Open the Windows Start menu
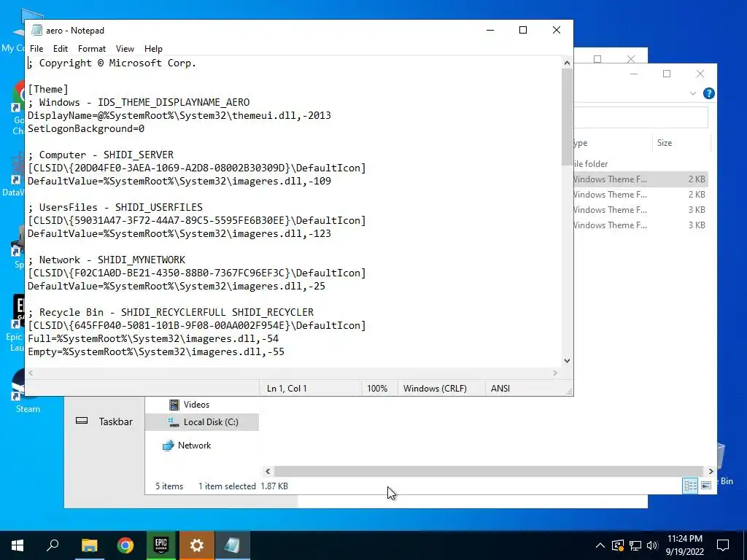Screen dimensions: 747x560 point(18,545)
